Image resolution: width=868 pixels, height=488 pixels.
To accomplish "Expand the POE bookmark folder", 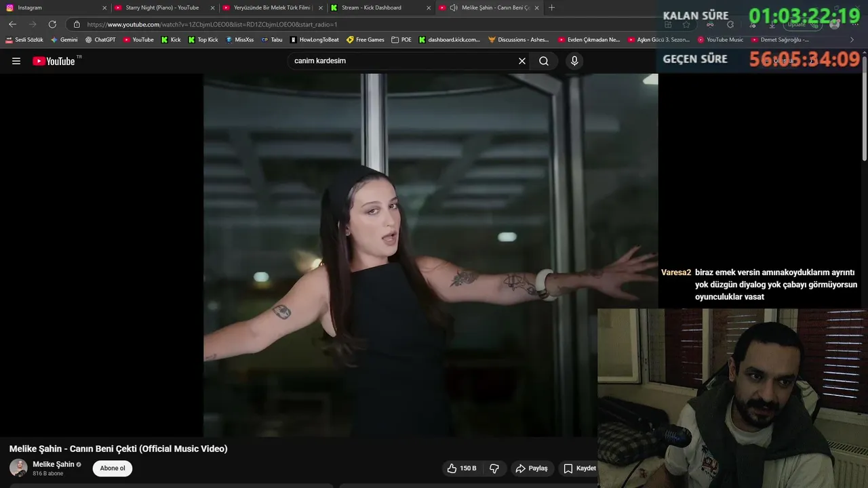I will click(x=401, y=40).
